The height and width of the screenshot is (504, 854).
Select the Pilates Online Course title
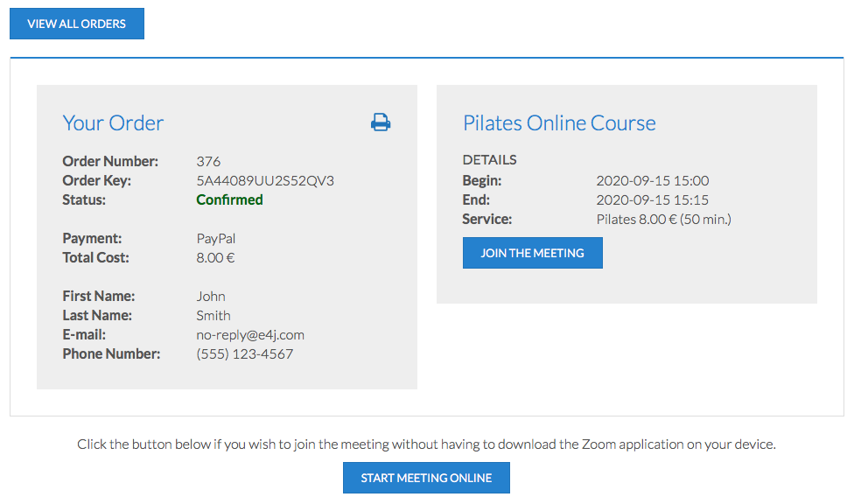559,123
